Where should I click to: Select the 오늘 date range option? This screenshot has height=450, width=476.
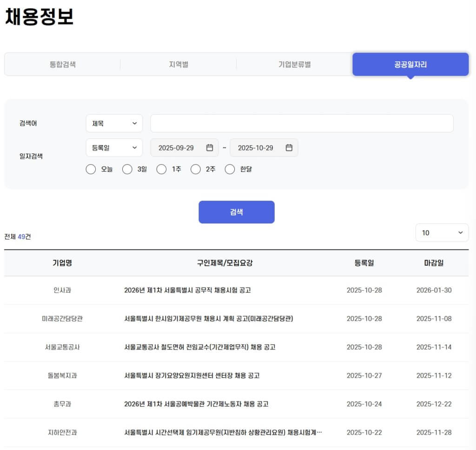point(91,169)
